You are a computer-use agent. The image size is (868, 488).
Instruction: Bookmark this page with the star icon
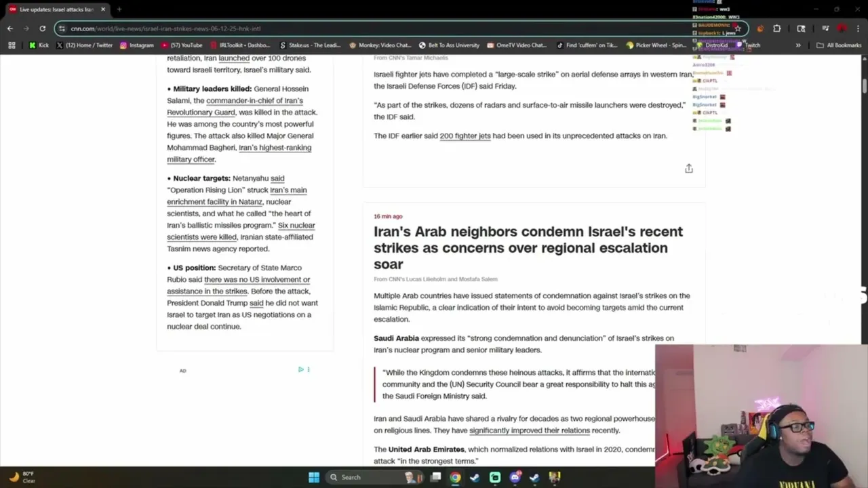pyautogui.click(x=738, y=28)
